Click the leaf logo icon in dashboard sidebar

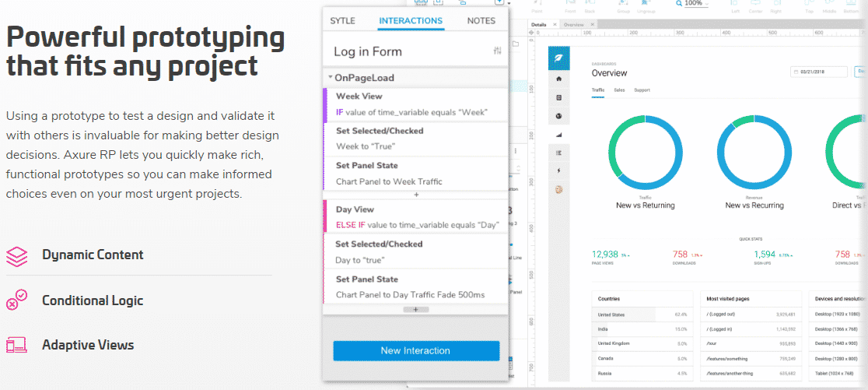coord(559,58)
